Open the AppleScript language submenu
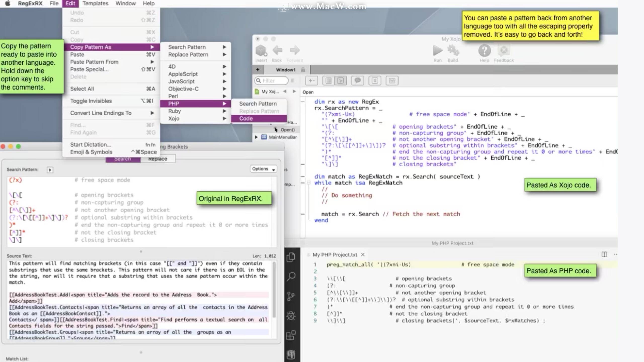The width and height of the screenshot is (644, 362). 195,74
